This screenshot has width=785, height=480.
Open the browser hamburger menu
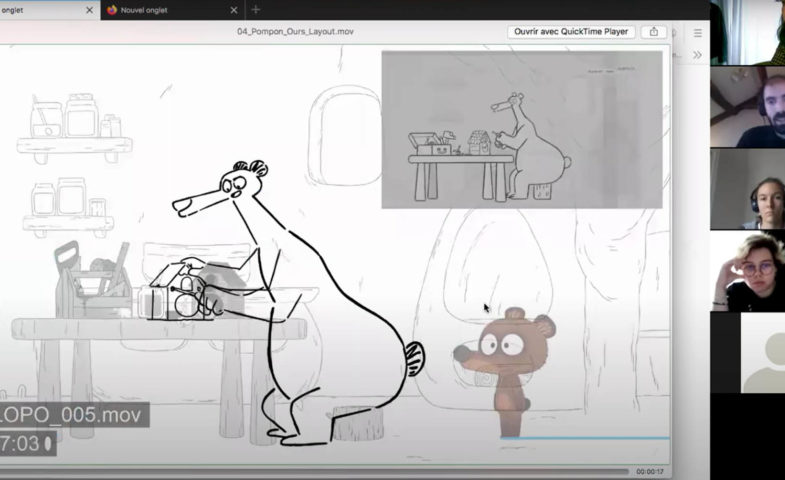(x=697, y=33)
